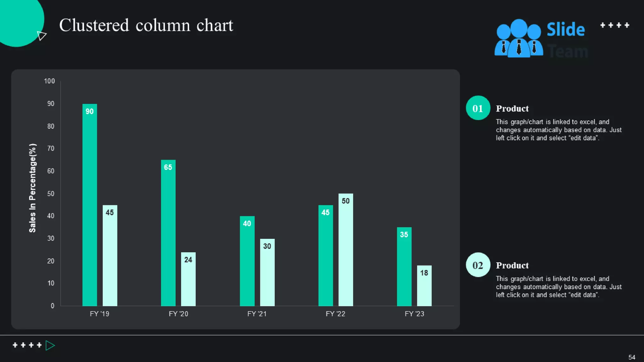Click the blue 'Slide' logo text
644x362 pixels.
[x=566, y=30]
